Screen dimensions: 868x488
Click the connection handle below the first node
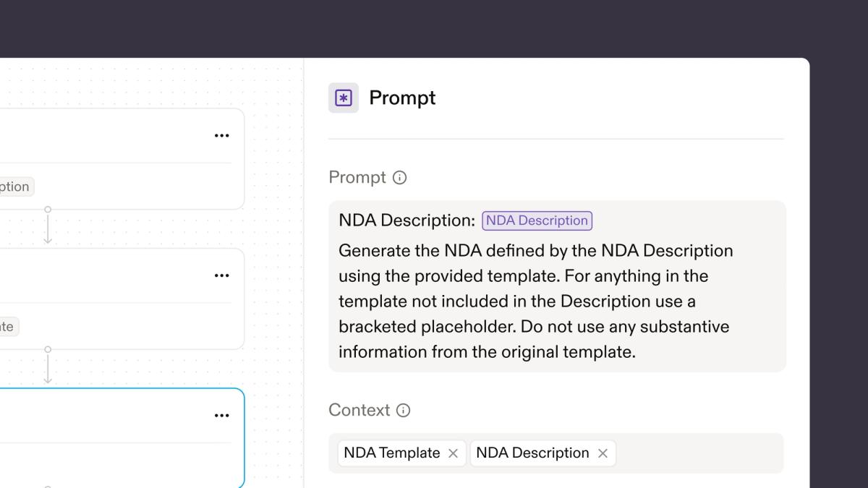[x=48, y=210]
